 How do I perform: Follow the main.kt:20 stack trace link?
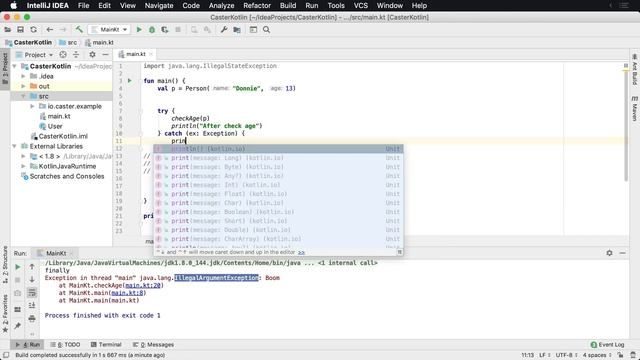click(x=143, y=285)
